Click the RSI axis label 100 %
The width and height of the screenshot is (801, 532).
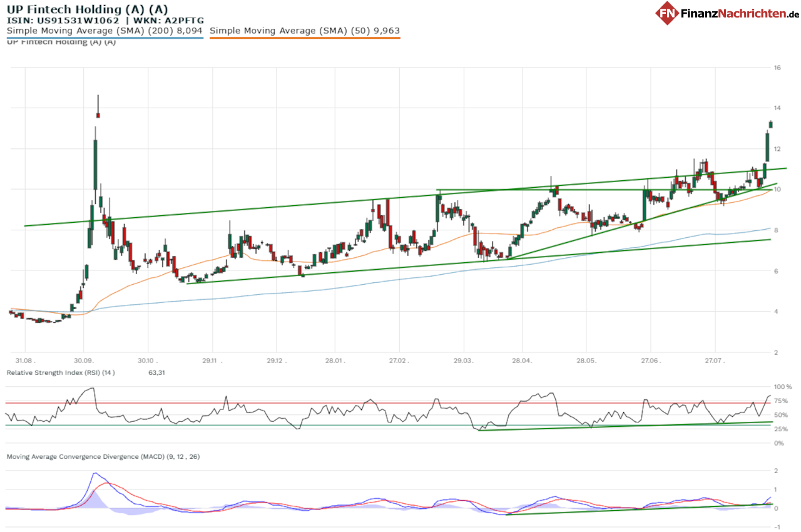[x=783, y=387]
